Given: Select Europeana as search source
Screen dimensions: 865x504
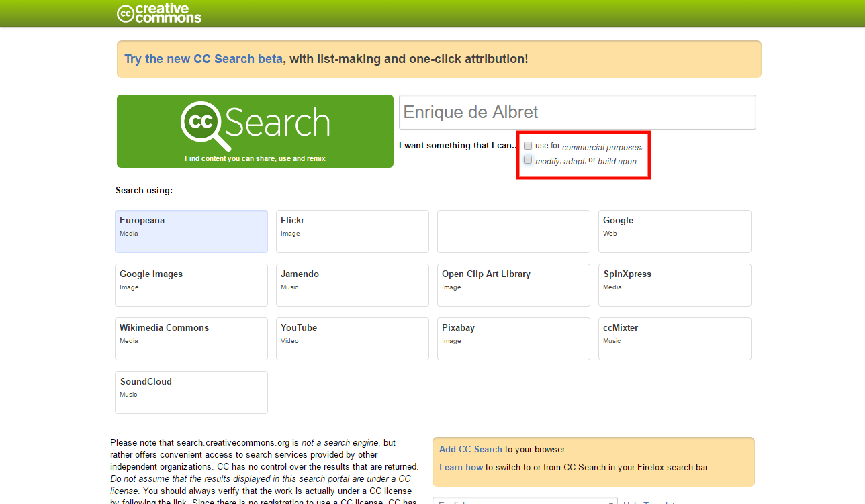Looking at the screenshot, I should (191, 232).
